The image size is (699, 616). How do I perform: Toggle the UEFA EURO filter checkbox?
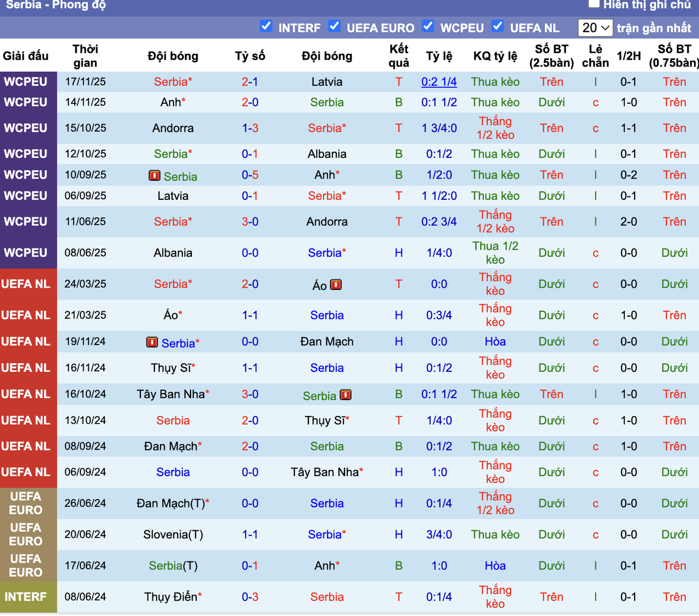334,26
